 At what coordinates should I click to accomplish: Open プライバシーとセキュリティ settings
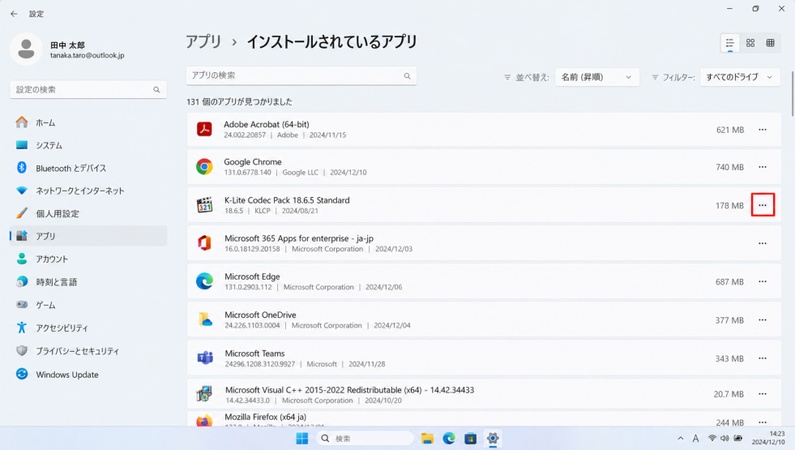(x=88, y=351)
